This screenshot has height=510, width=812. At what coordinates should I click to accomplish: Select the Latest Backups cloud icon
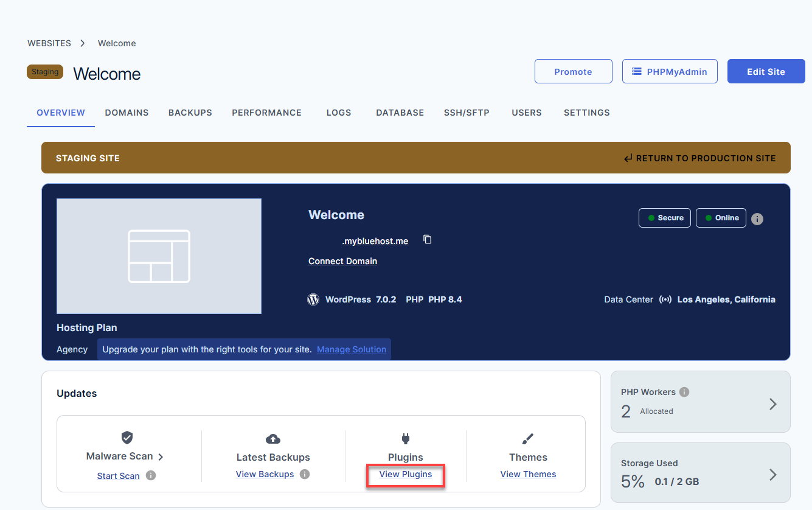(x=273, y=439)
